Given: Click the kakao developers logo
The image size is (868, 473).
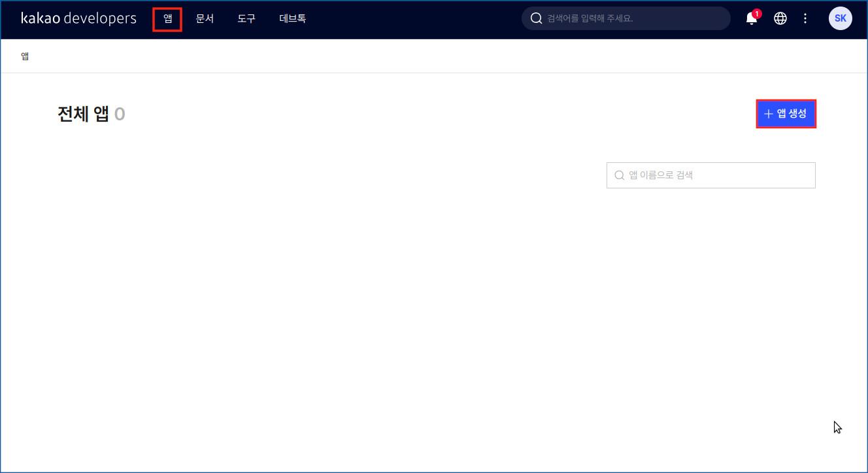Looking at the screenshot, I should pyautogui.click(x=78, y=18).
